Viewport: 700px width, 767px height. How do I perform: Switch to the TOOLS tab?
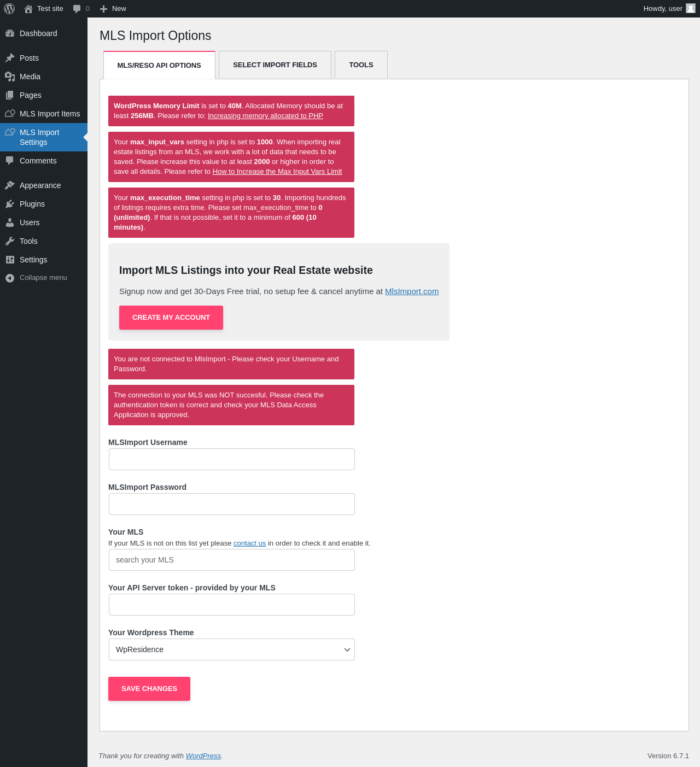361,65
